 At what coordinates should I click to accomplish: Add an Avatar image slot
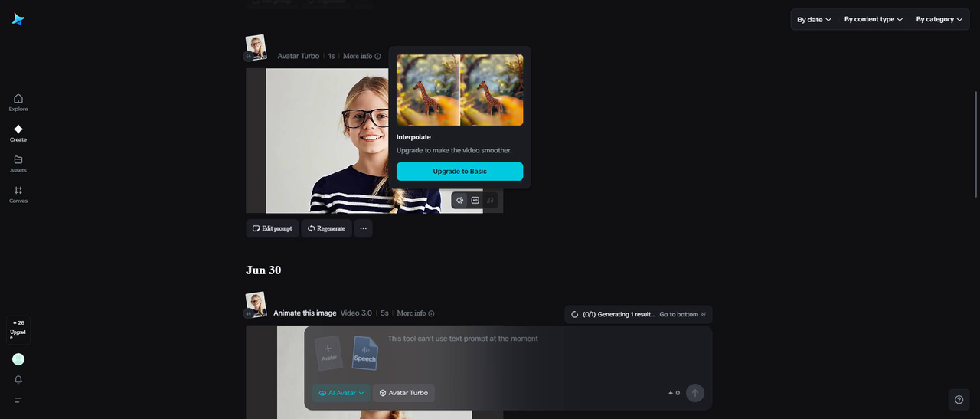click(328, 353)
